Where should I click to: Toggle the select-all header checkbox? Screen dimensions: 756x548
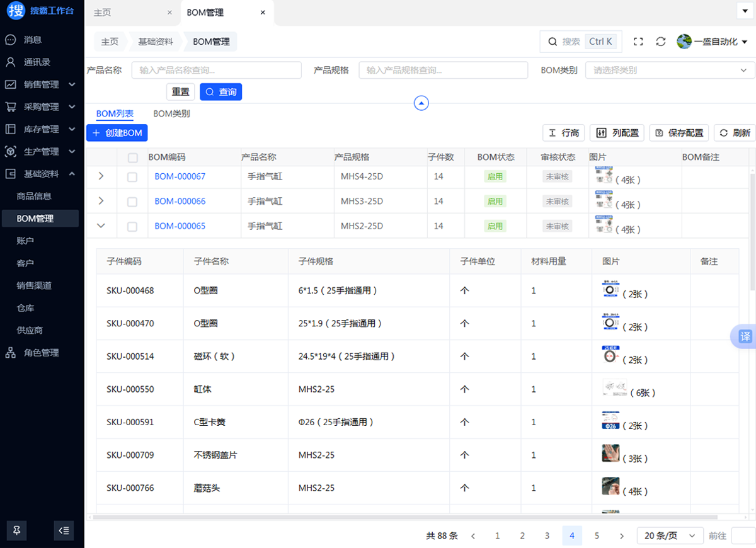coord(132,157)
